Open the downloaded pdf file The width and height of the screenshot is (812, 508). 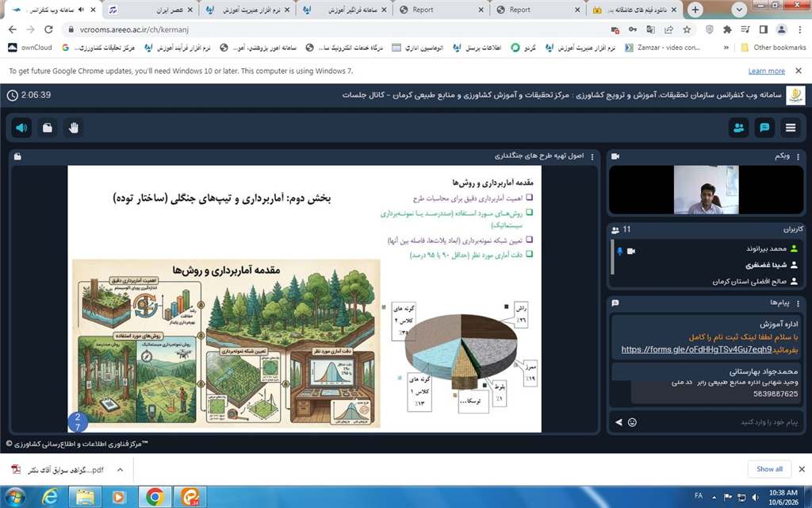pyautogui.click(x=58, y=470)
